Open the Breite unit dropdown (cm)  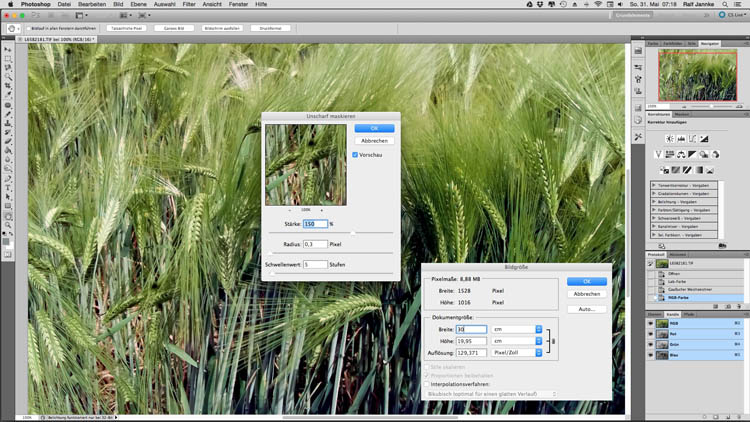517,329
